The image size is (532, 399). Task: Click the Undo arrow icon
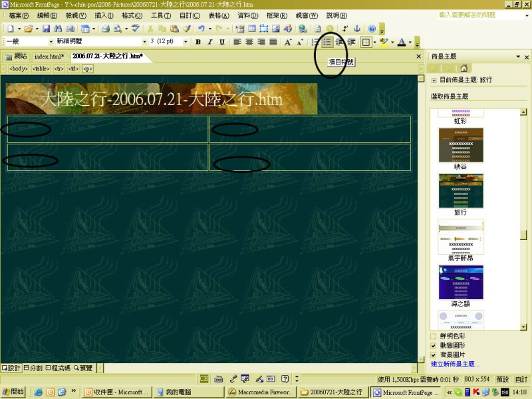tap(201, 29)
